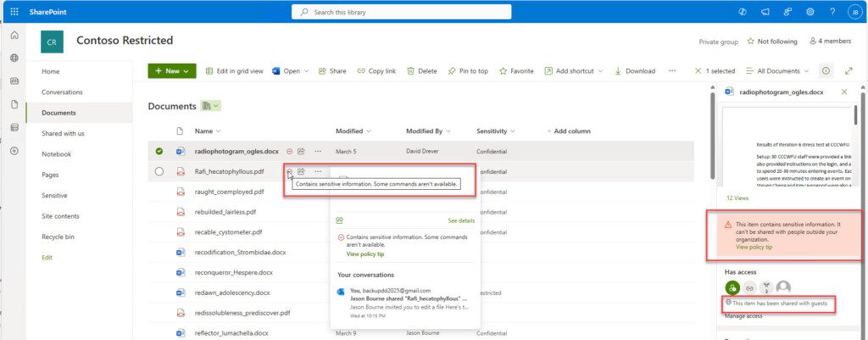Open the News icon in app bar
868x340 pixels.
[14, 81]
